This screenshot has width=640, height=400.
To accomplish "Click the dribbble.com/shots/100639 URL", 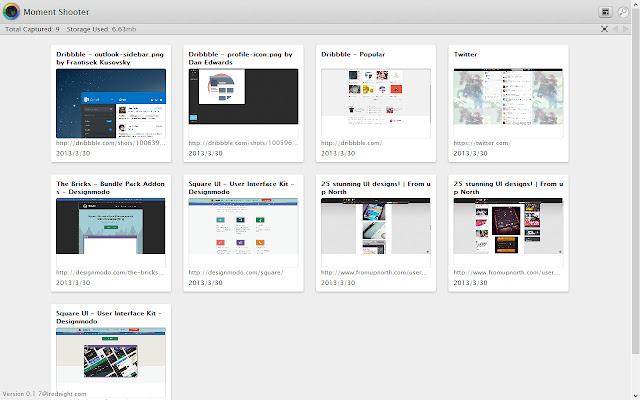I will [111, 143].
